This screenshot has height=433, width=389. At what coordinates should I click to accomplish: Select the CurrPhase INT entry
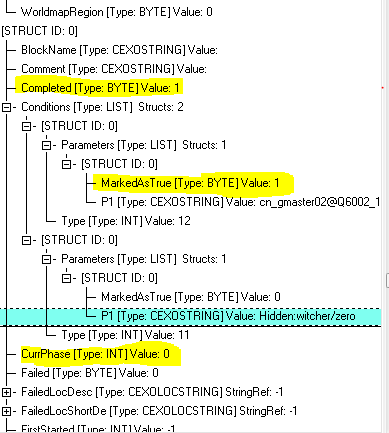tap(95, 354)
